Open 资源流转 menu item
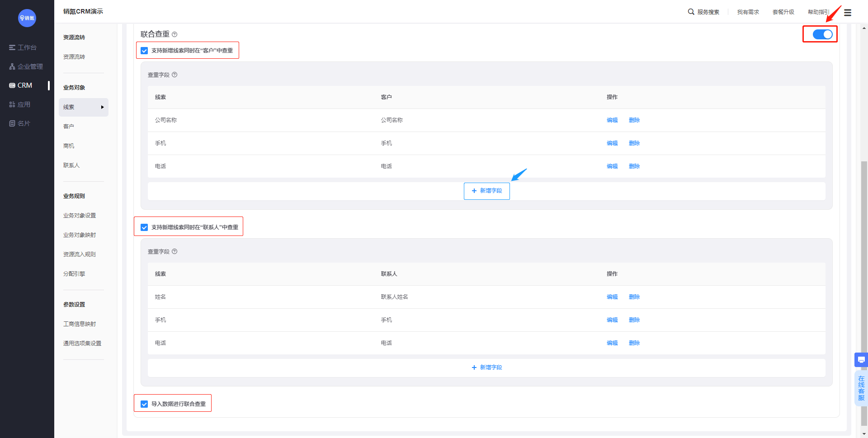Screen dimensions: 868x438 74,57
